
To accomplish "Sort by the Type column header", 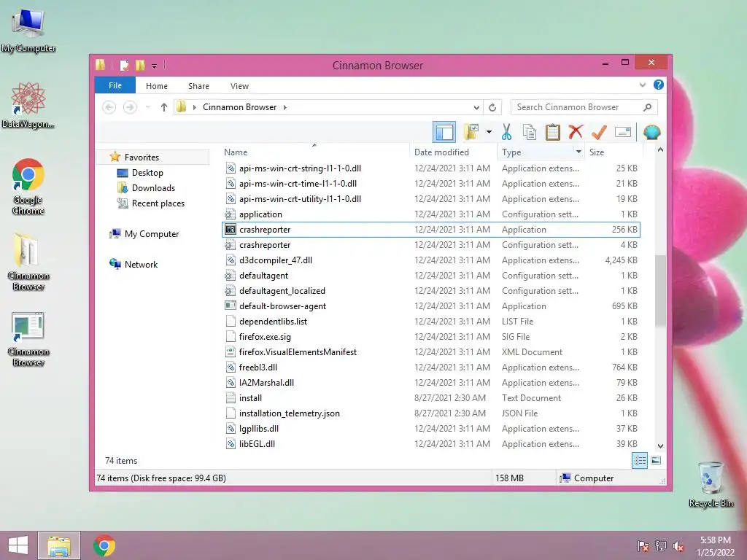I will click(x=535, y=152).
